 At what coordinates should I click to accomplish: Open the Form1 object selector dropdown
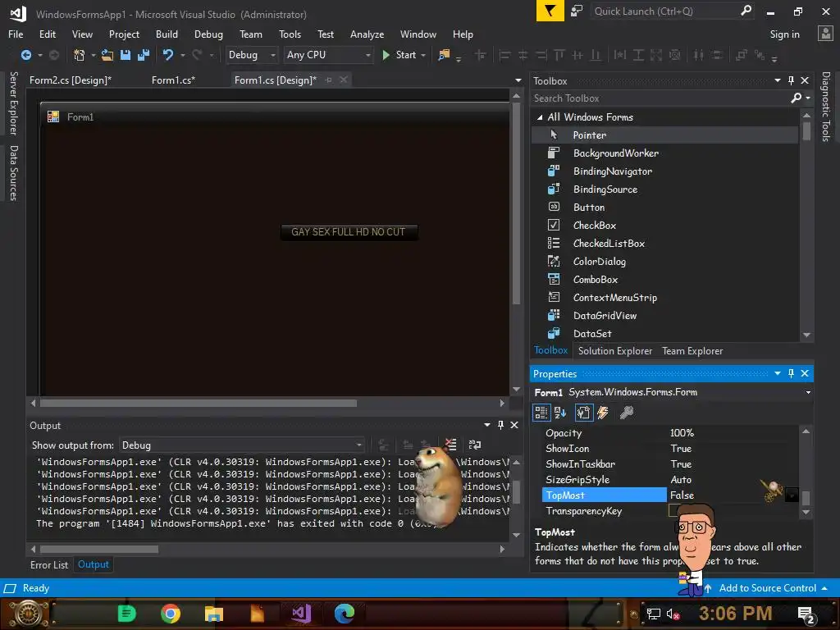pyautogui.click(x=808, y=393)
